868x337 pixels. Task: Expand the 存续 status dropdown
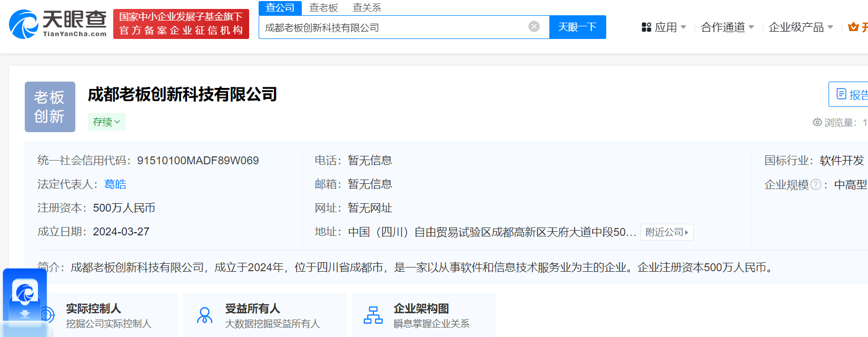coord(106,122)
